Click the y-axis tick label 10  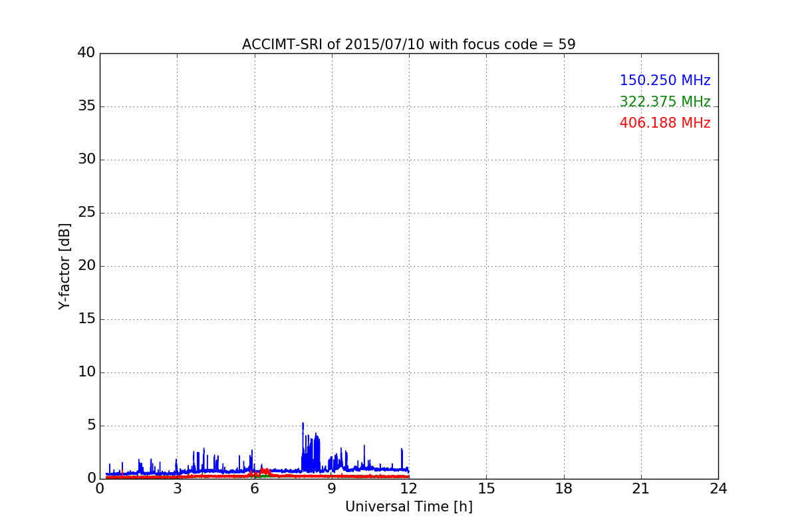coord(86,372)
